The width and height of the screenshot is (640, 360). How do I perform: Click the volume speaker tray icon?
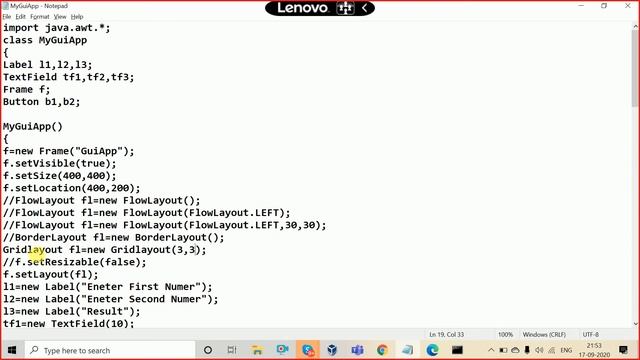(539, 350)
